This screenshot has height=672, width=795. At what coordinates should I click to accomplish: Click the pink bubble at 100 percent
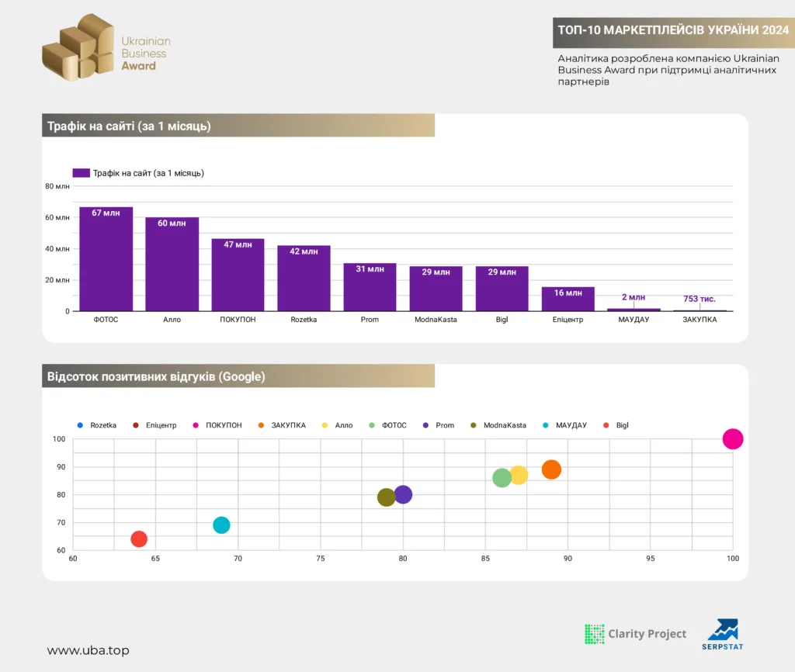733,439
